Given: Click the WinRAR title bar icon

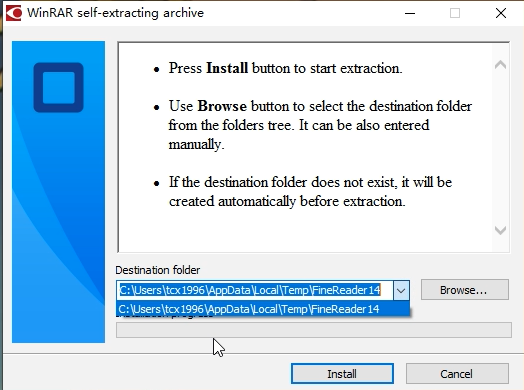Looking at the screenshot, I should coord(13,13).
